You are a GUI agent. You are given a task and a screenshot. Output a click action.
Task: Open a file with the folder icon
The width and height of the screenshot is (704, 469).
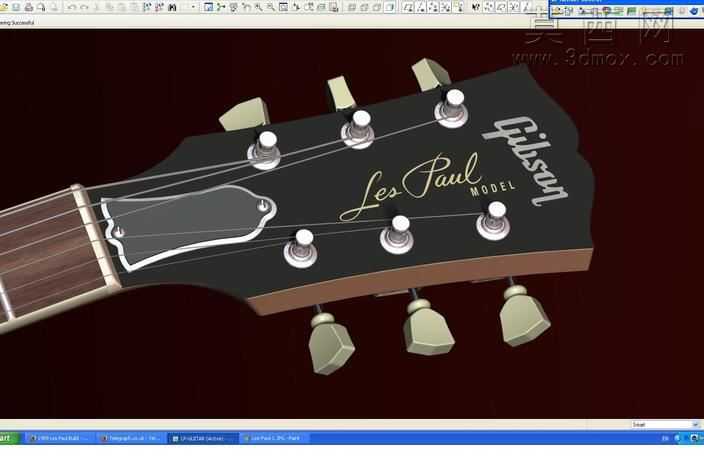pos(4,7)
